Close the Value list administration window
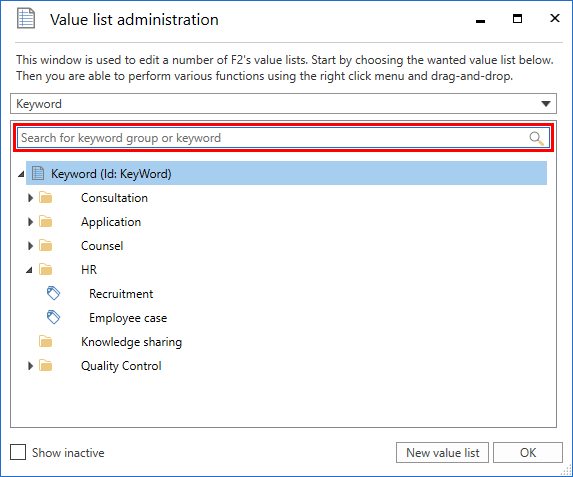This screenshot has width=573, height=477. coord(555,18)
